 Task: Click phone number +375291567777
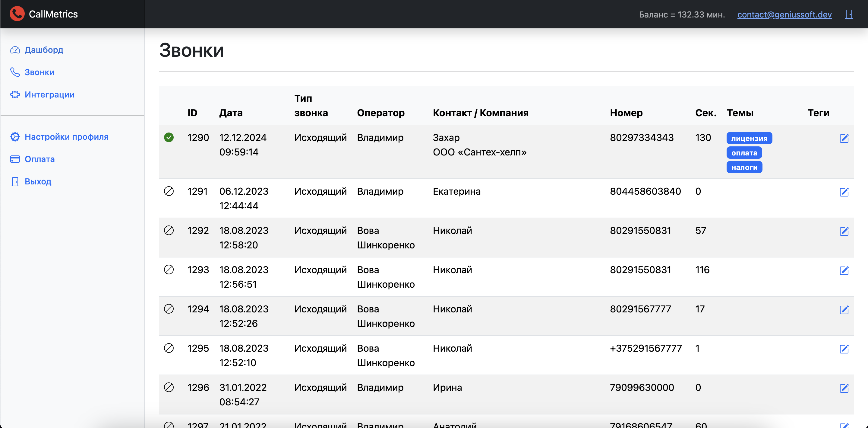tap(646, 348)
